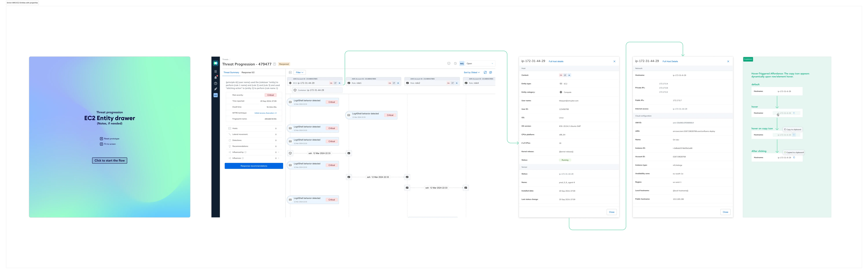
Task: Click the info icon next to Influenced by
Action: [x=245, y=152]
